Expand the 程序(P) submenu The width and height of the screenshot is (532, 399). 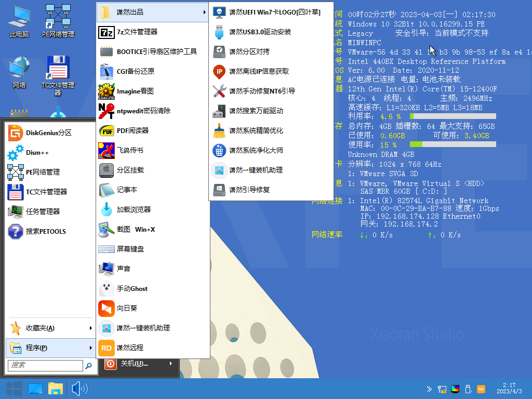tap(50, 348)
